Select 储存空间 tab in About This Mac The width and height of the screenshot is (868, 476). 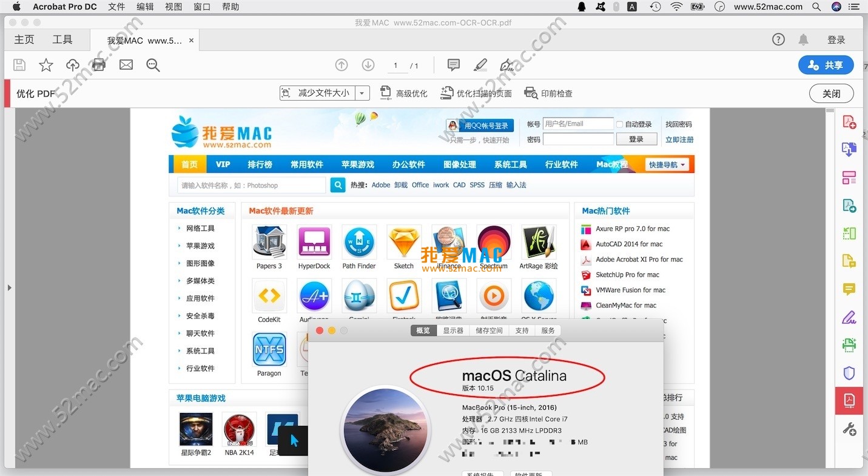489,330
